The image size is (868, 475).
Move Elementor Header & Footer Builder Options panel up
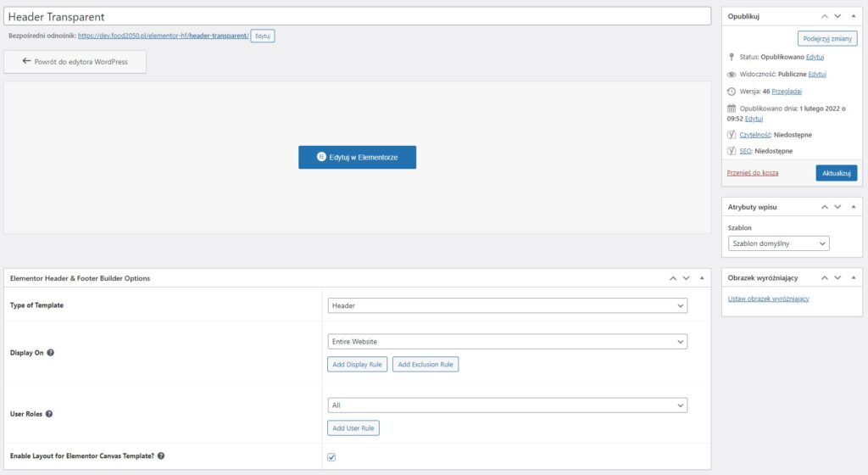point(672,278)
